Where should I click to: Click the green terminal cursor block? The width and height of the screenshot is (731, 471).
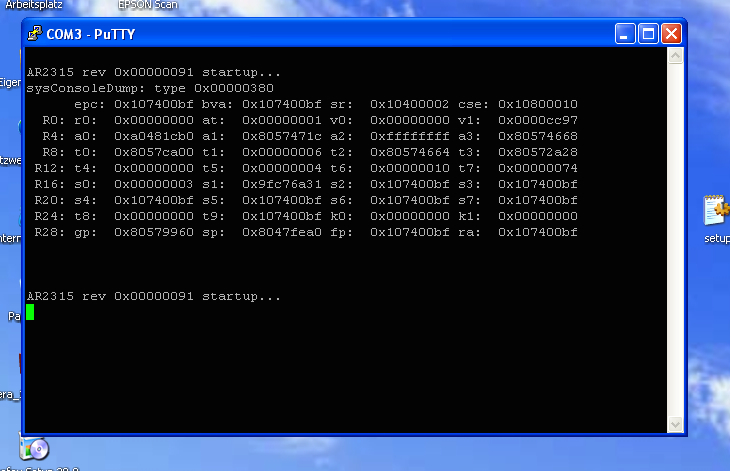[x=30, y=312]
